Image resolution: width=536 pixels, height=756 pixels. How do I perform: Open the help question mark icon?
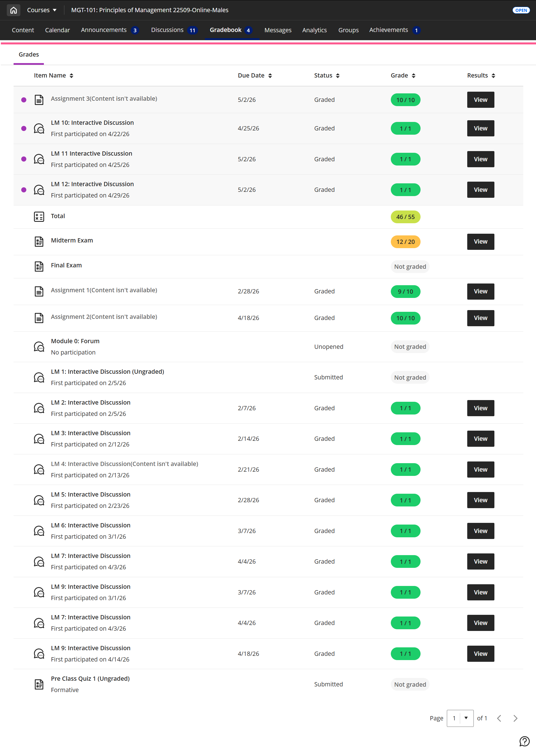point(524,741)
